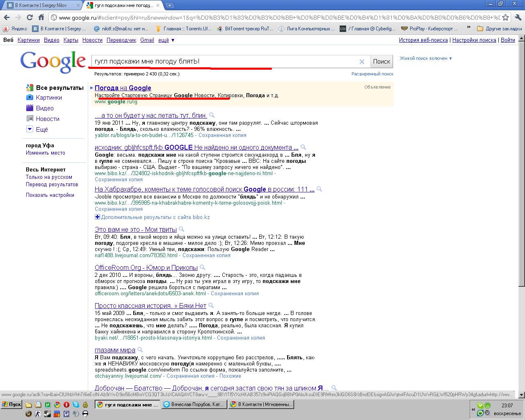Image resolution: width=525 pixels, height=420 pixels.
Task: Preview 'Просто классная история' with its magnifier icon
Action: click(211, 306)
